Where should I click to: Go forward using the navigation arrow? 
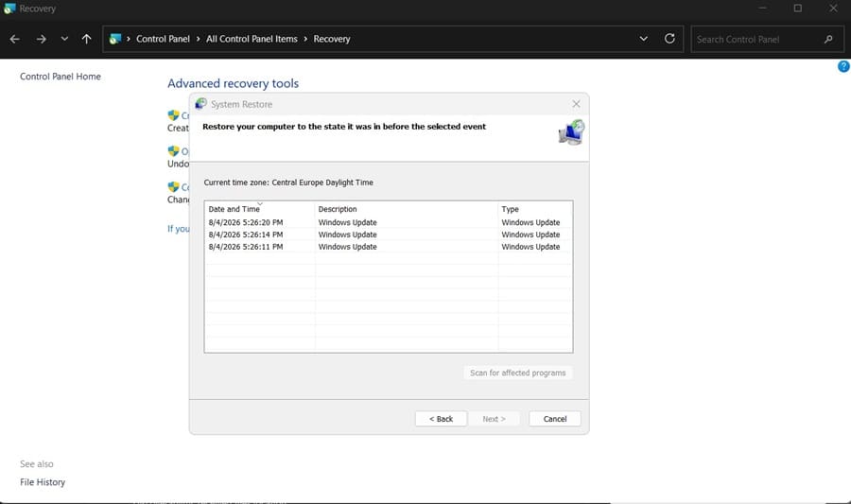pos(41,39)
